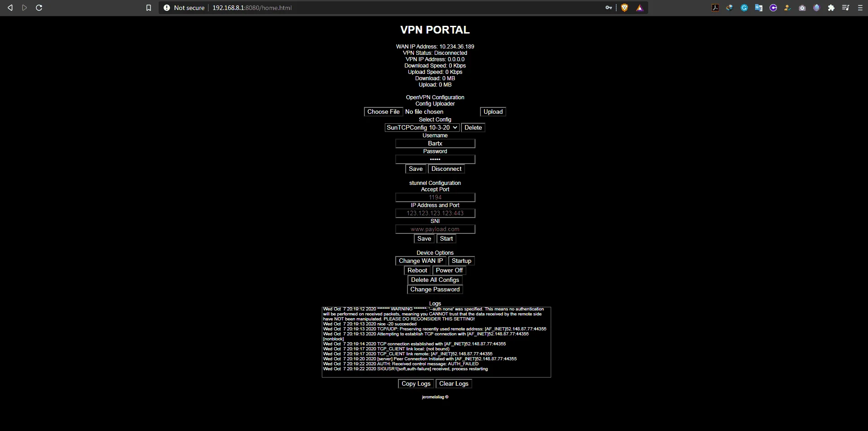Upload the selected config file
868x431 pixels.
pyautogui.click(x=493, y=112)
